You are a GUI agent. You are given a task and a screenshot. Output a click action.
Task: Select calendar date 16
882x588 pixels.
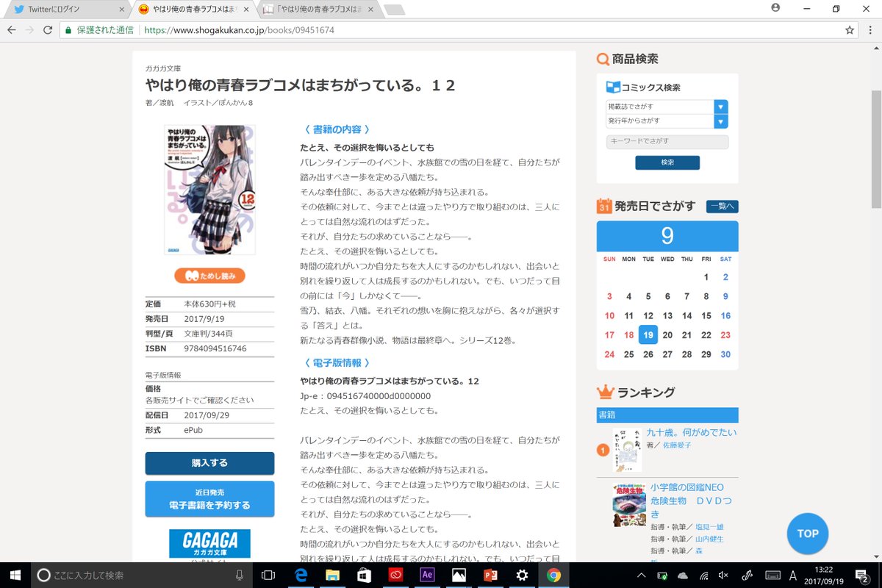pos(725,315)
